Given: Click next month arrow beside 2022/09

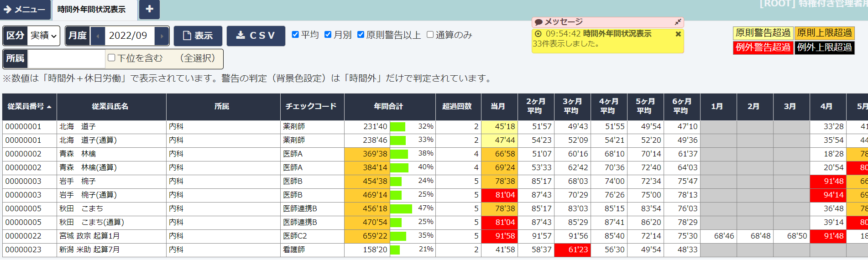Looking at the screenshot, I should (x=162, y=36).
